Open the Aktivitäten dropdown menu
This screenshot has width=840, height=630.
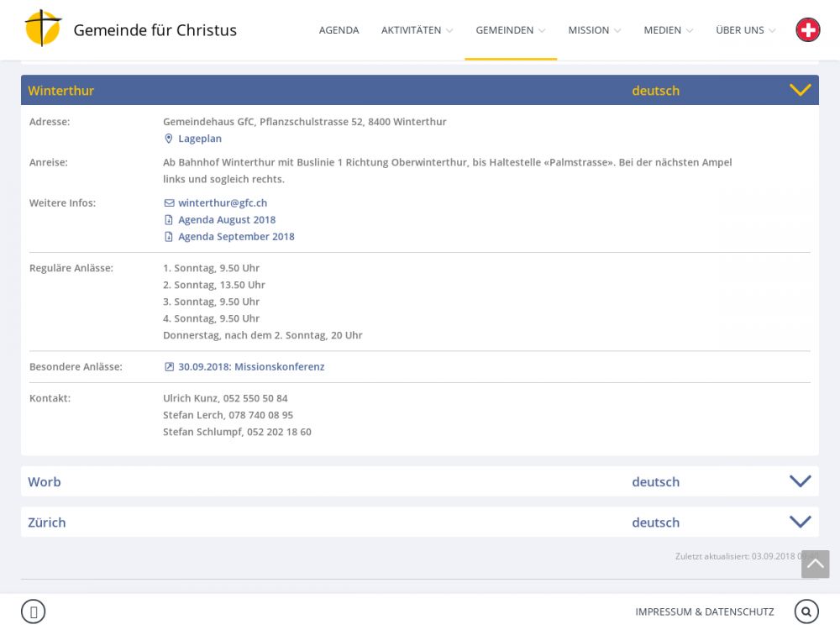pyautogui.click(x=417, y=30)
